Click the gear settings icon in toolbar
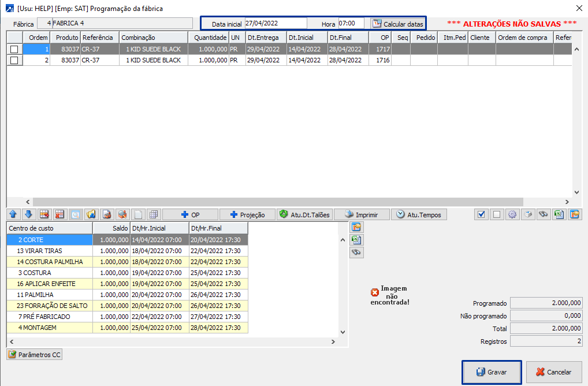The width and height of the screenshot is (588, 386). coord(512,214)
